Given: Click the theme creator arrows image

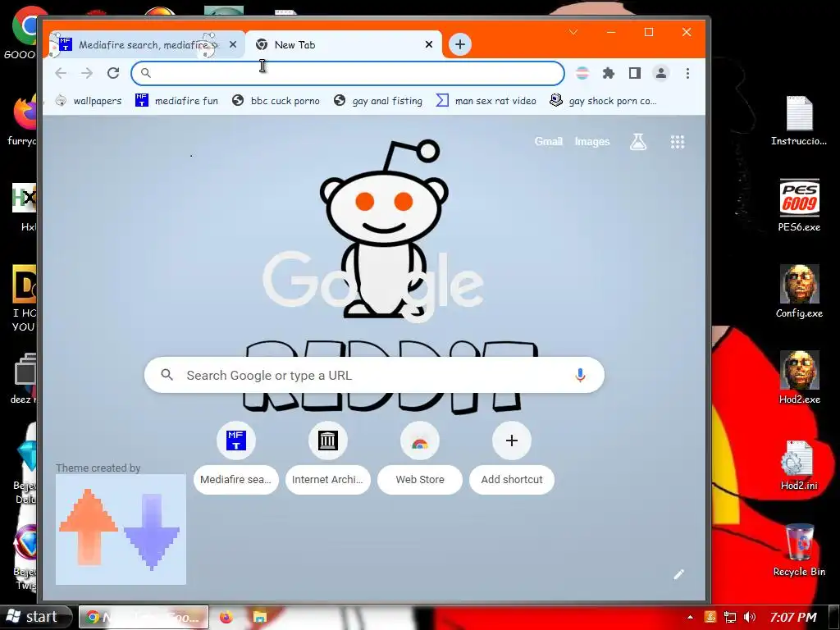Looking at the screenshot, I should tap(121, 529).
